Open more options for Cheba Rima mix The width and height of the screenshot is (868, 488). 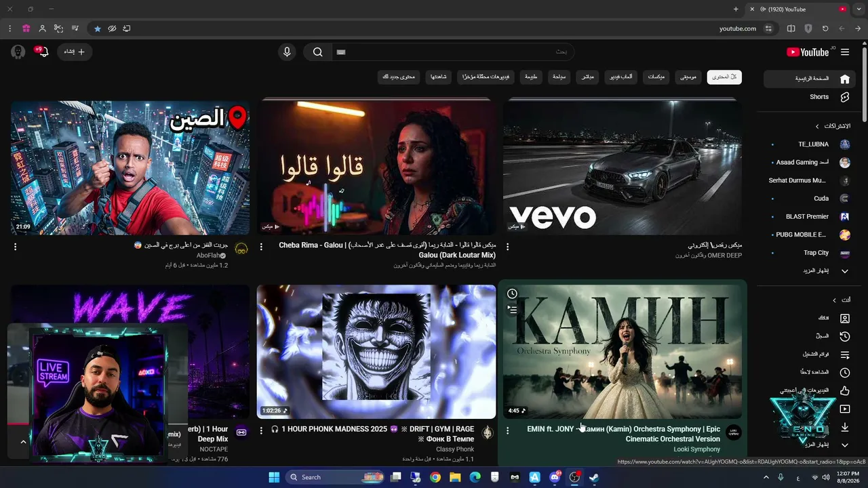261,247
